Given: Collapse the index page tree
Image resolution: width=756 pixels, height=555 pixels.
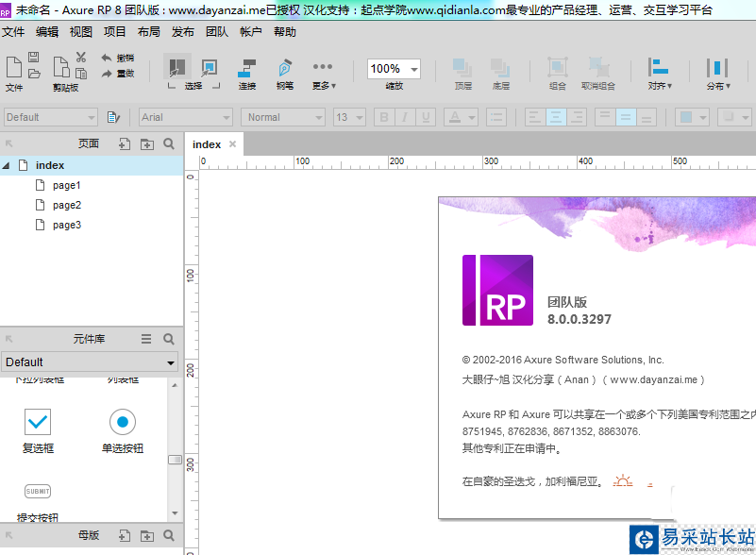Looking at the screenshot, I should pyautogui.click(x=6, y=165).
